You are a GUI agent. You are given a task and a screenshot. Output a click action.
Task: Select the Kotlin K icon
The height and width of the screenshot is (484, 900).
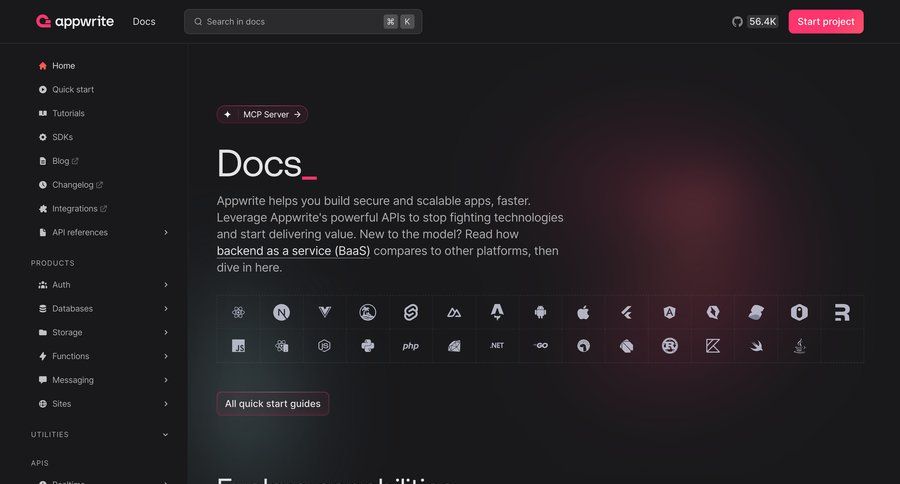[x=713, y=346]
